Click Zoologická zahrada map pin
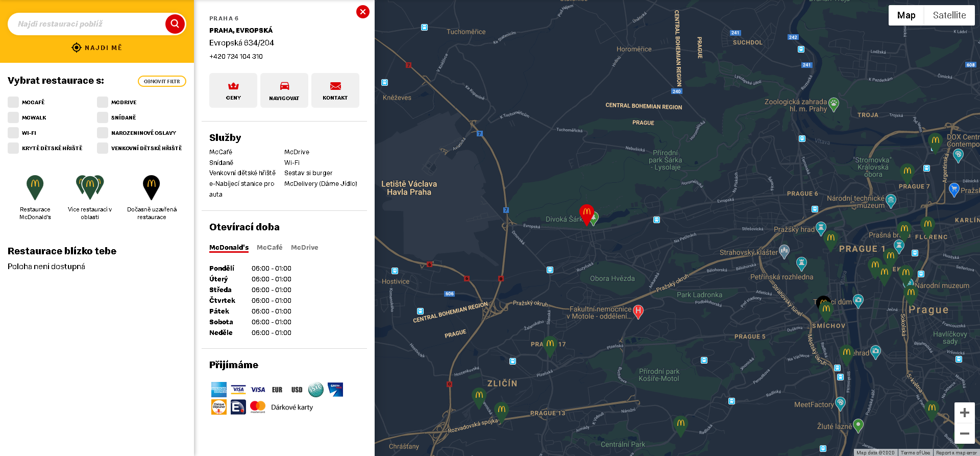This screenshot has width=980, height=456. pyautogui.click(x=834, y=105)
